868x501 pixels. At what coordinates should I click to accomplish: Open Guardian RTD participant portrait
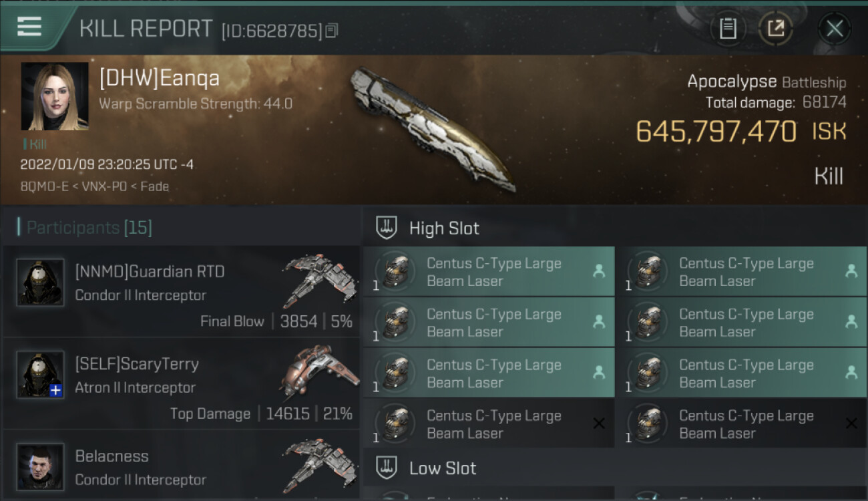40,283
